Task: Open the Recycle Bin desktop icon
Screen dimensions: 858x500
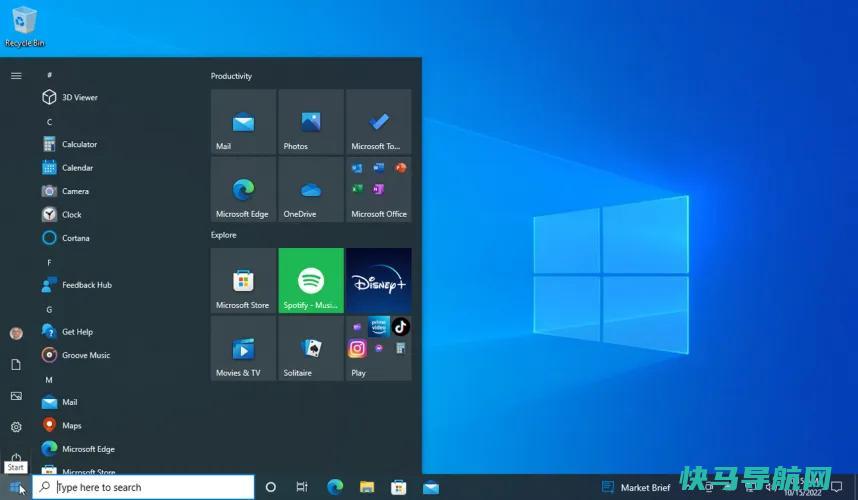Action: pyautogui.click(x=24, y=26)
